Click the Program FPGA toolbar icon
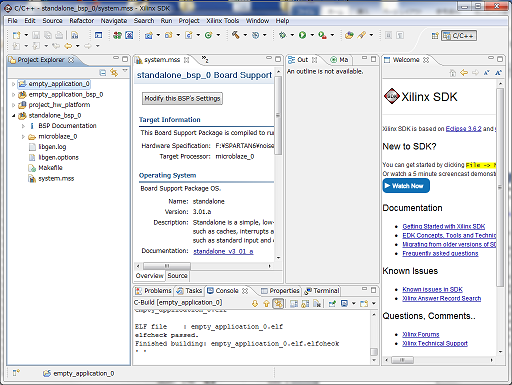The width and height of the screenshot is (512, 385). (x=117, y=35)
